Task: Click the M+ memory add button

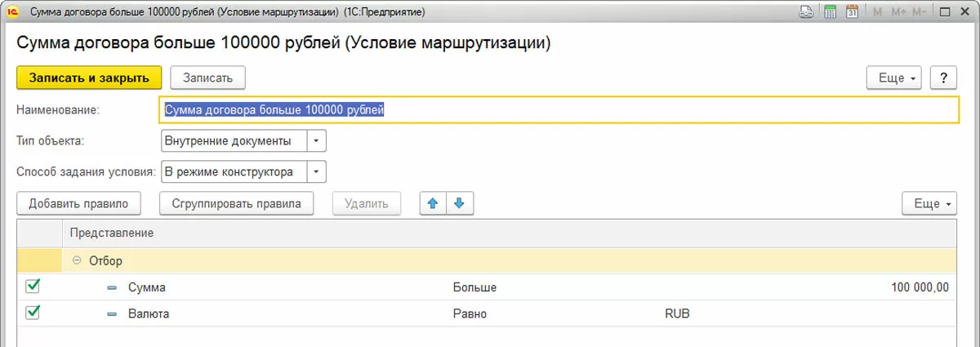Action: [x=897, y=12]
